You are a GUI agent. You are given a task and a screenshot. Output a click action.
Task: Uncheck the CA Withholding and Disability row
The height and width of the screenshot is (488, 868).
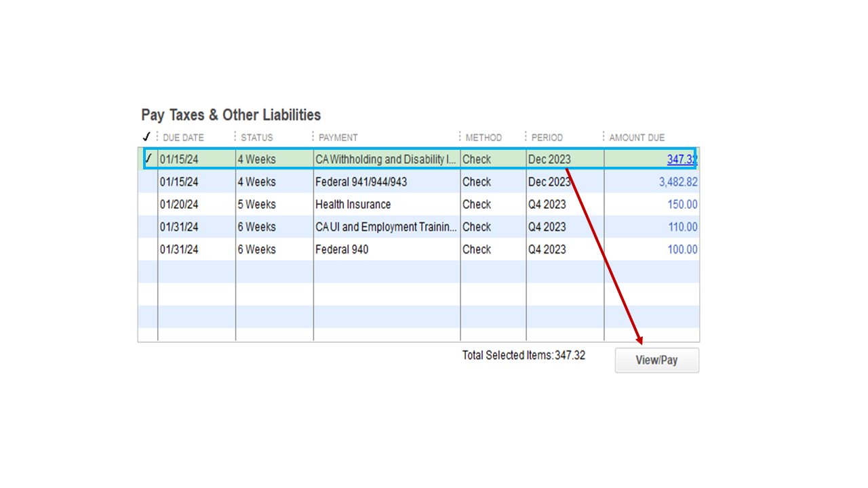click(x=148, y=159)
